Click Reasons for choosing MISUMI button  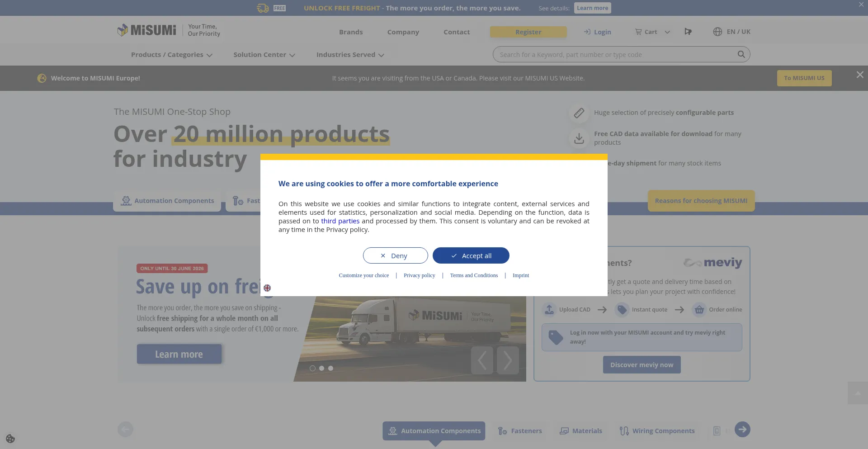(701, 201)
